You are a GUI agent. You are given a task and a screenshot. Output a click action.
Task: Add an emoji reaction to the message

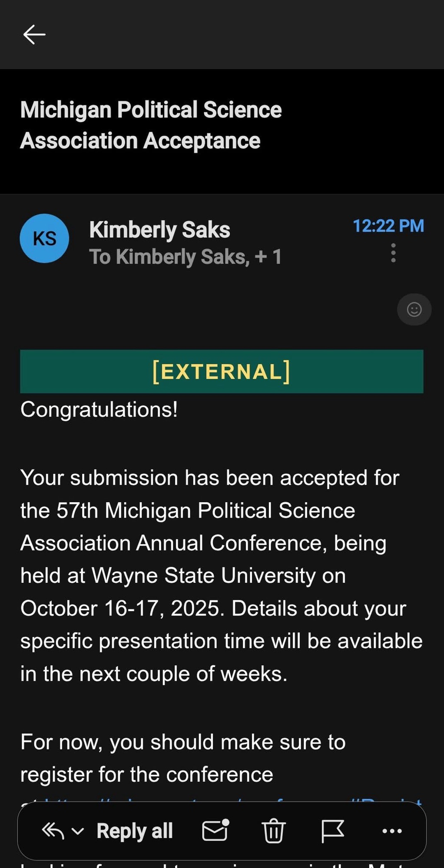click(414, 309)
